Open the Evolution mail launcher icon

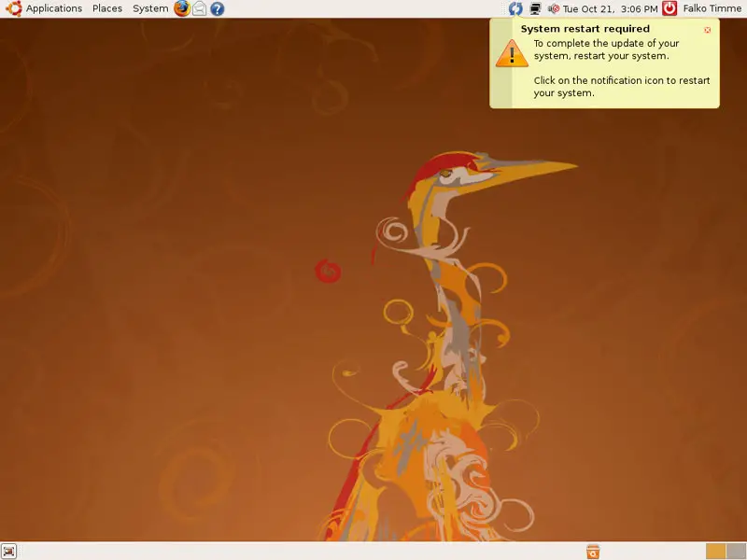point(200,8)
